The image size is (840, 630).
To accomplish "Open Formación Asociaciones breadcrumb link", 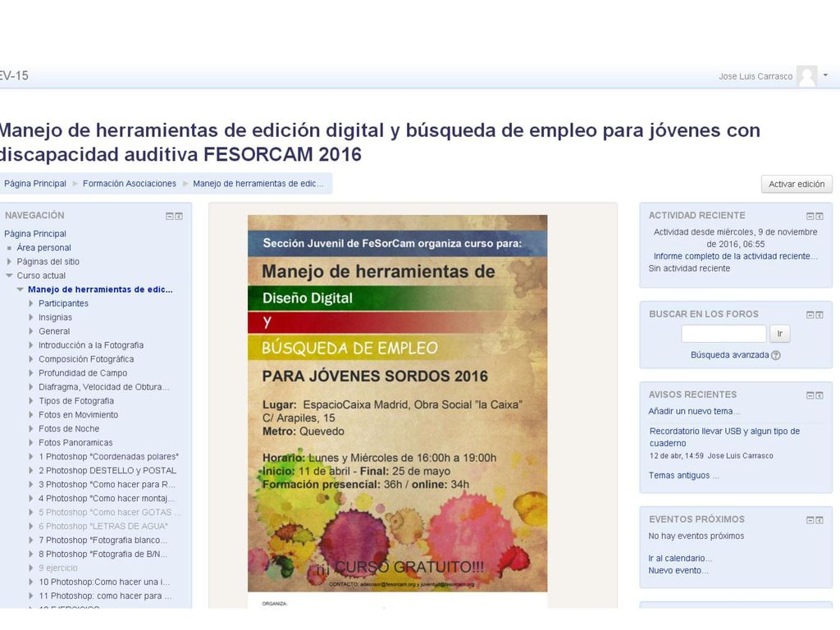I will pyautogui.click(x=130, y=183).
